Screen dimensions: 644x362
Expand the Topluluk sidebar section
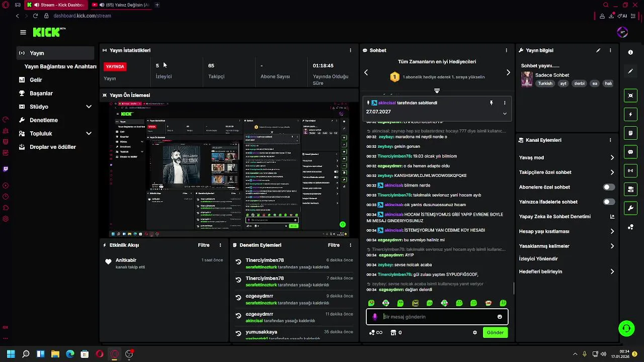coord(89,133)
